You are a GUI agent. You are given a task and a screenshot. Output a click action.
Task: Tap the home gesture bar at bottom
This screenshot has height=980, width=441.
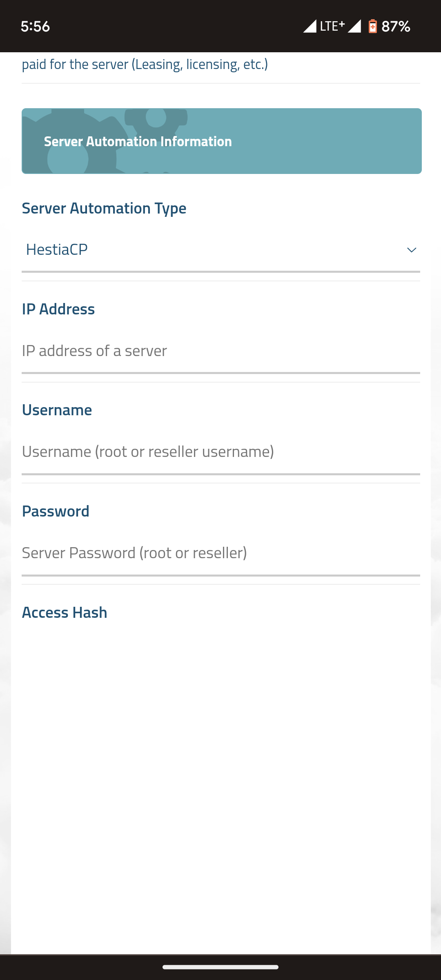pos(220,967)
